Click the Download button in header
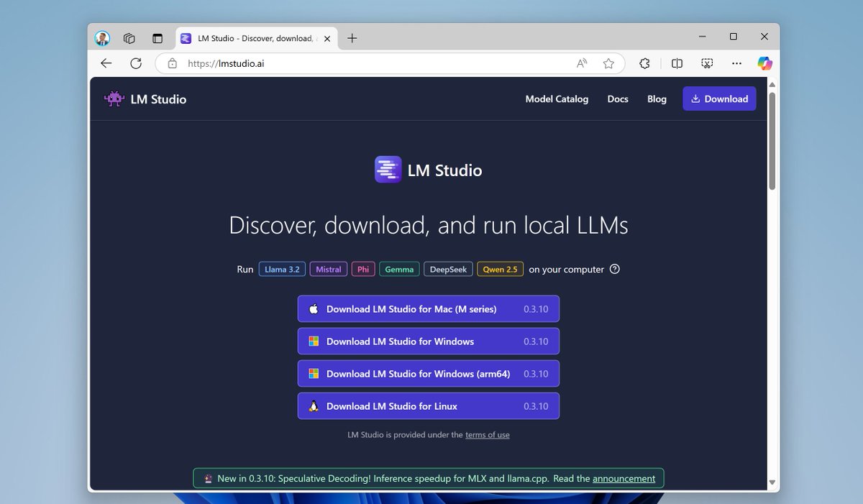The width and height of the screenshot is (863, 504). pos(719,99)
